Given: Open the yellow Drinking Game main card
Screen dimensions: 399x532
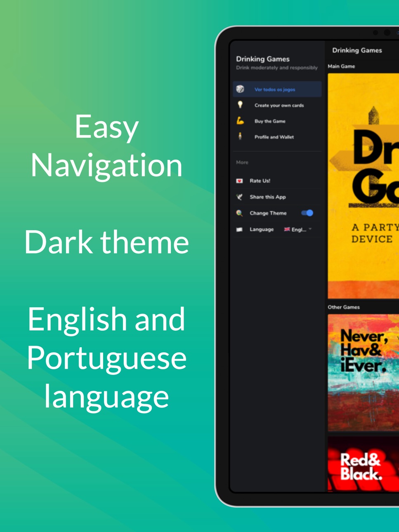Looking at the screenshot, I should pyautogui.click(x=363, y=186).
